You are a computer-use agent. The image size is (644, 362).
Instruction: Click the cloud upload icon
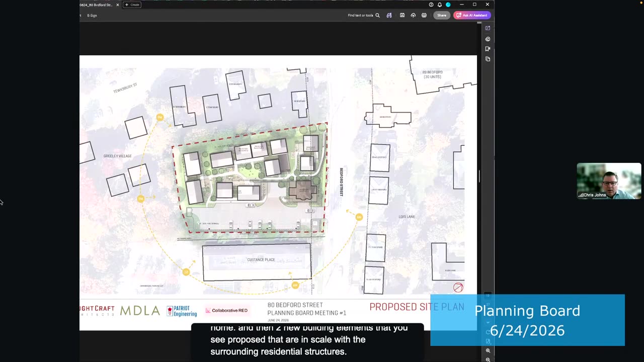click(413, 15)
